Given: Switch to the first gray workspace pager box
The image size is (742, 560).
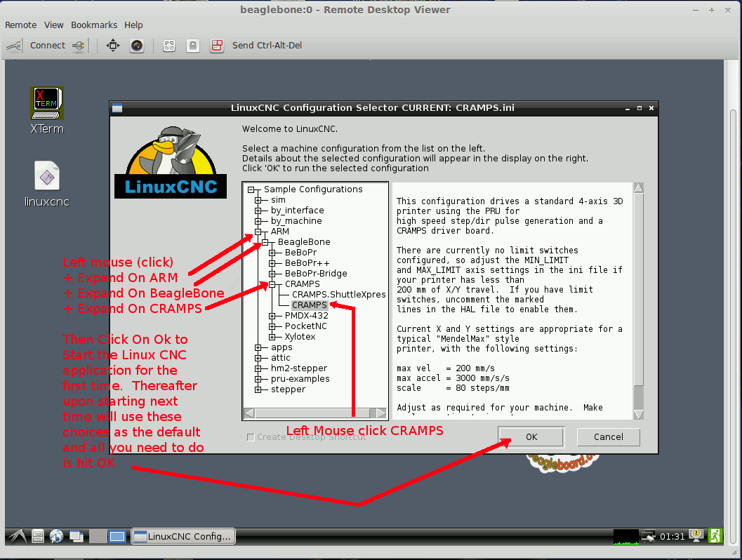Looking at the screenshot, I should click(98, 536).
